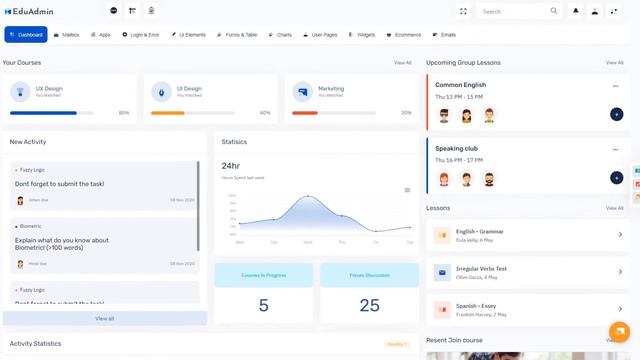Open the Forms & Table menu
Screen dimensions: 640x360
click(x=237, y=35)
